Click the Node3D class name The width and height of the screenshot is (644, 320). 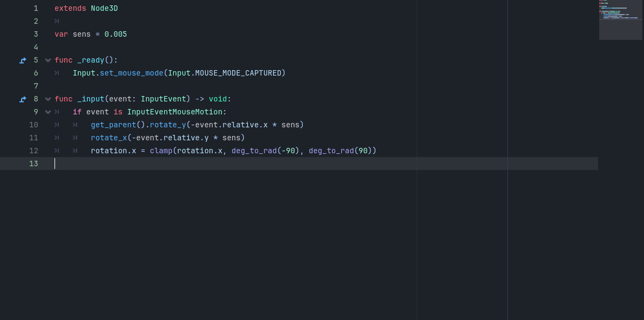pos(104,8)
